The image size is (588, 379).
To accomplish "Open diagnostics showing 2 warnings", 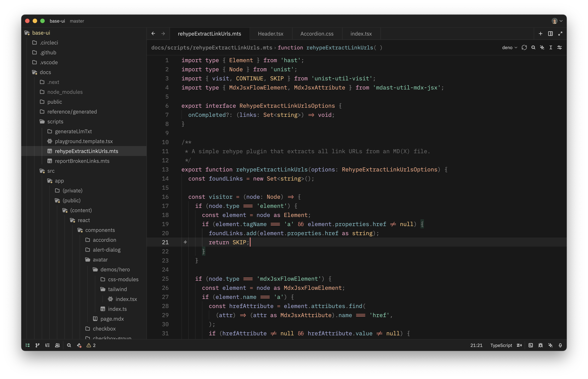I will [91, 345].
